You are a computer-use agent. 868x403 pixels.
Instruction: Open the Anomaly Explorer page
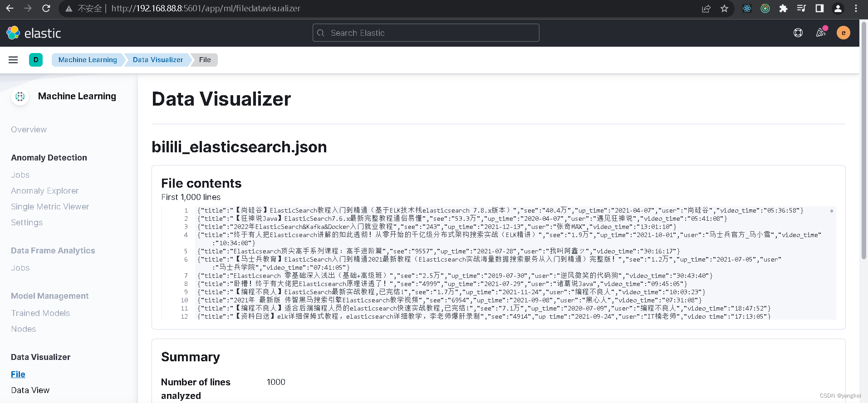point(45,191)
